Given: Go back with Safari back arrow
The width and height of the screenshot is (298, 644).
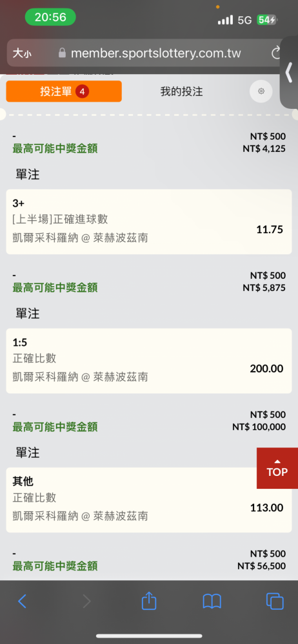Looking at the screenshot, I should coord(22,601).
